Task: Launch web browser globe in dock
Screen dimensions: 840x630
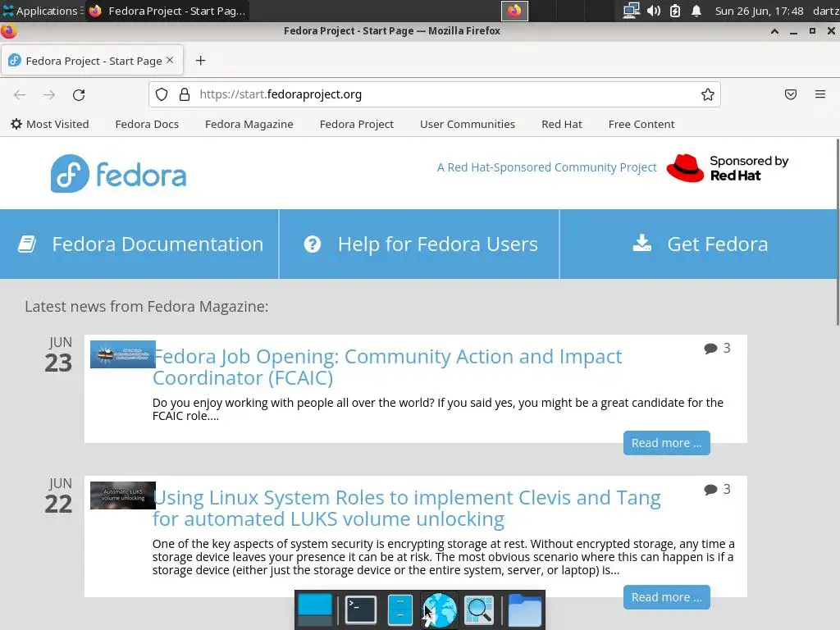Action: click(x=440, y=609)
